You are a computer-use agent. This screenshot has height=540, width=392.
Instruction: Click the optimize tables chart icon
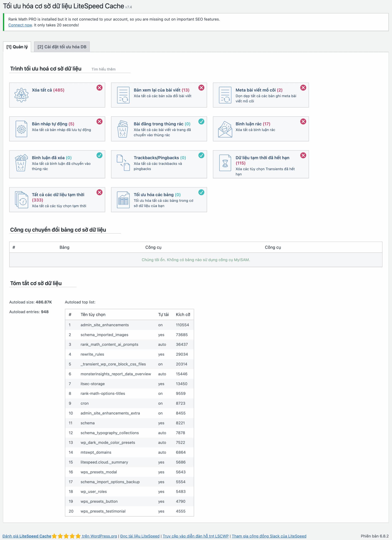(x=123, y=200)
